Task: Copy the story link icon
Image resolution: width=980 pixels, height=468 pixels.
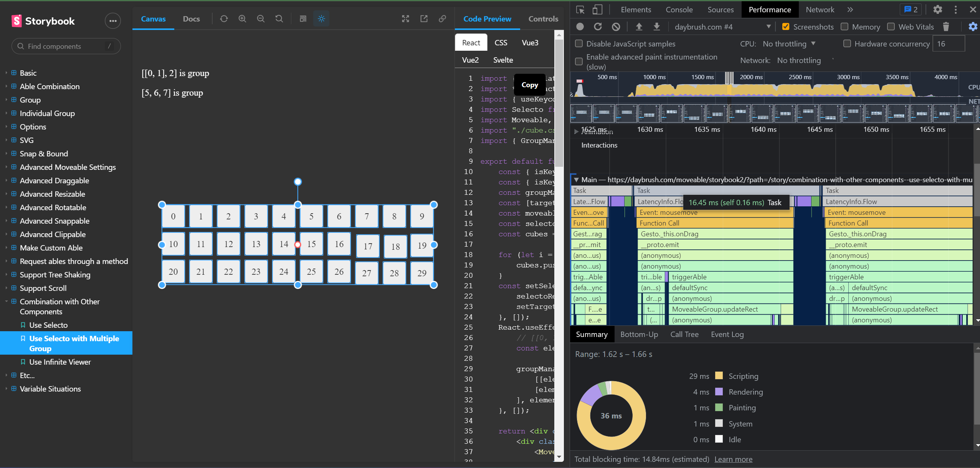Action: pos(442,18)
